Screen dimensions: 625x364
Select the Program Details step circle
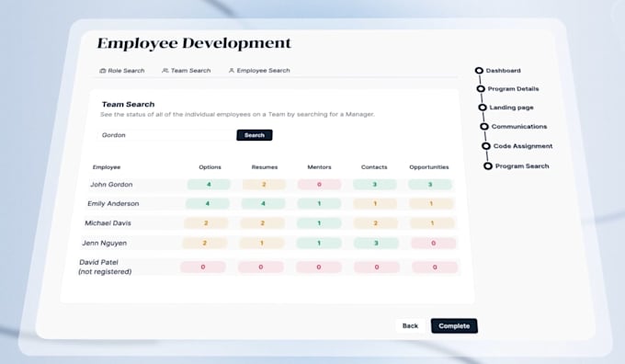coord(481,88)
